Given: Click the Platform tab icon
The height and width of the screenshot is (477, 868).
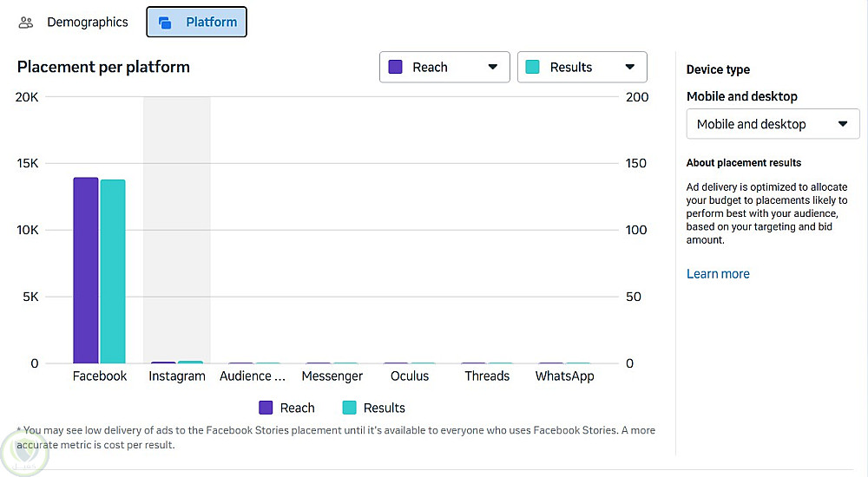Looking at the screenshot, I should pos(165,23).
